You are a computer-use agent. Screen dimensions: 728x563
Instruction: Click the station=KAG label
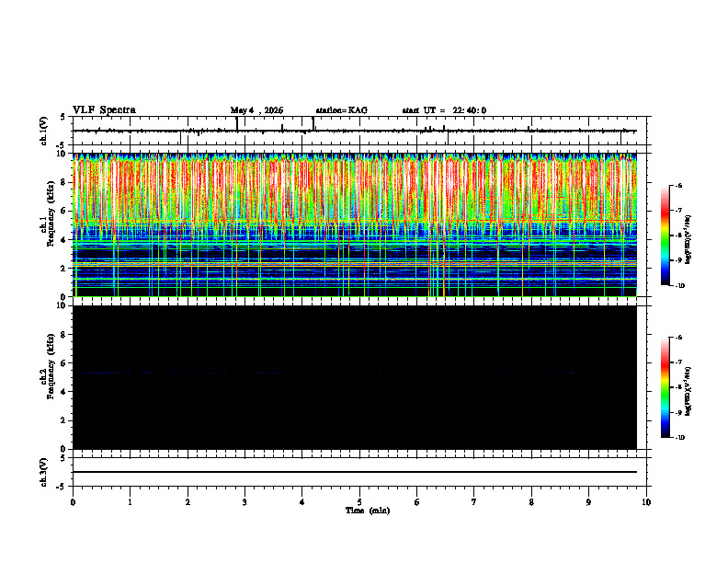tap(342, 110)
